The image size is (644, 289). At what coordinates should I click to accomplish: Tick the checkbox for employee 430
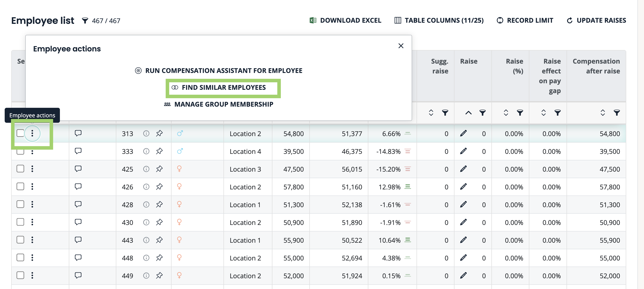pos(20,222)
